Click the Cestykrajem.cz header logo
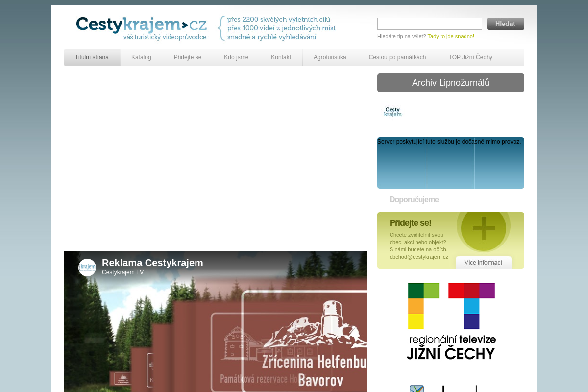 tap(141, 28)
